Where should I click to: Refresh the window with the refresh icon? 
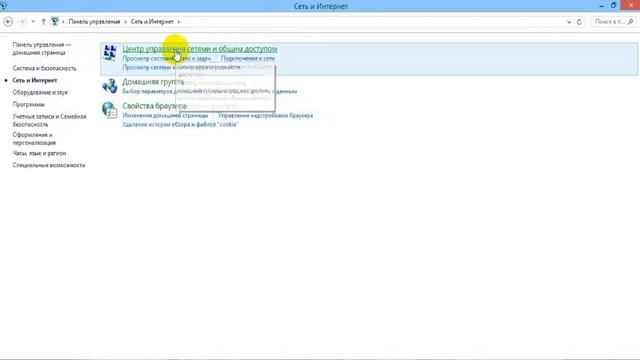point(579,22)
